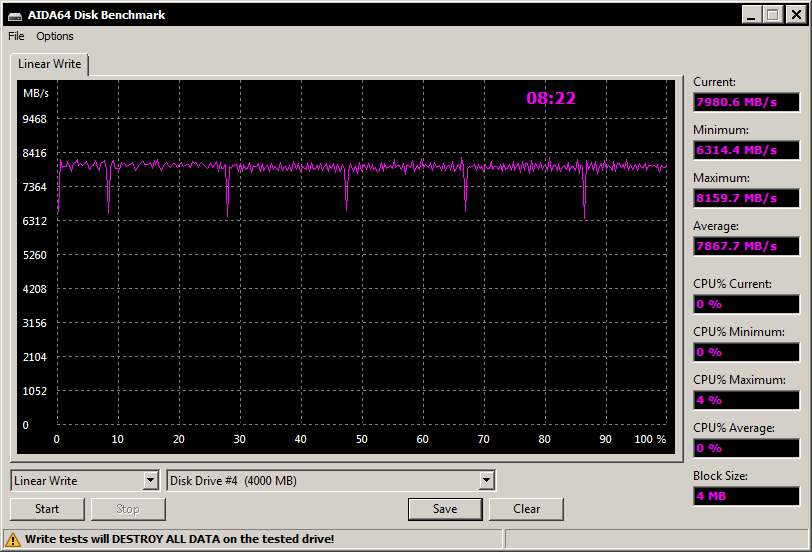Click the CPU% Current 0 % value
This screenshot has width=812, height=552.
click(746, 304)
